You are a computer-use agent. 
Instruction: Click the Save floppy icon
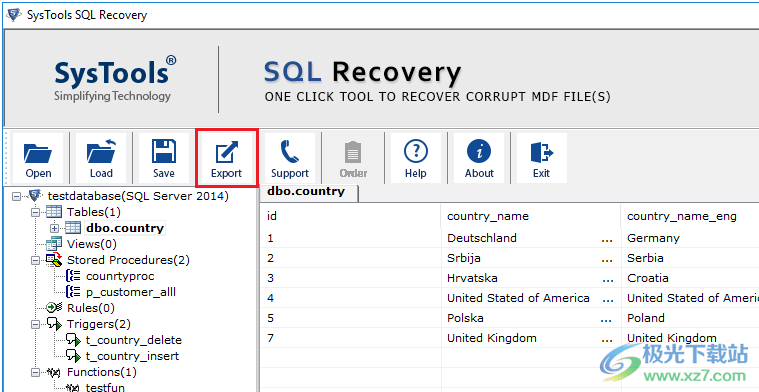coord(164,152)
